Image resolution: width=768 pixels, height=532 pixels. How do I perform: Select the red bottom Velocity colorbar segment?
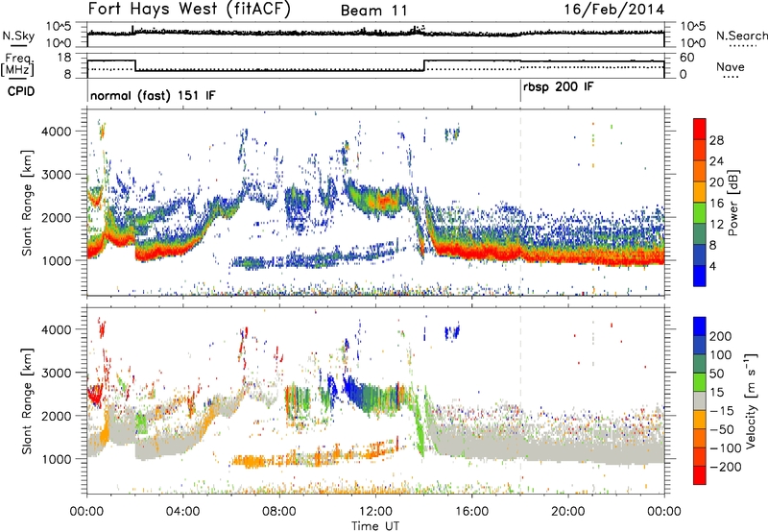coord(700,475)
